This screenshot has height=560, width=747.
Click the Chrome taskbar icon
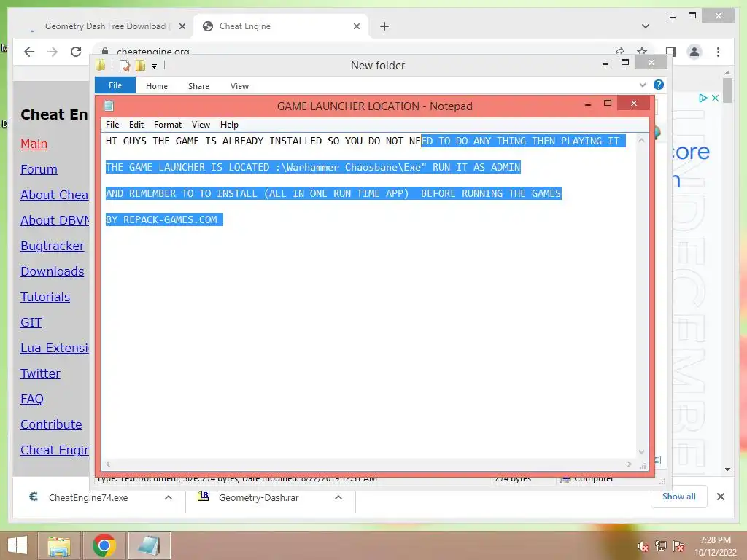point(104,545)
